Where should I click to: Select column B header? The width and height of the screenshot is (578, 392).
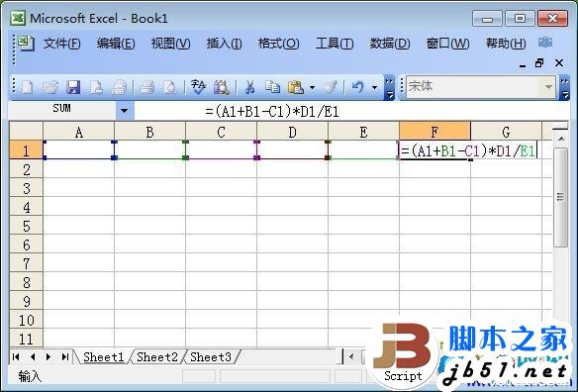(149, 132)
